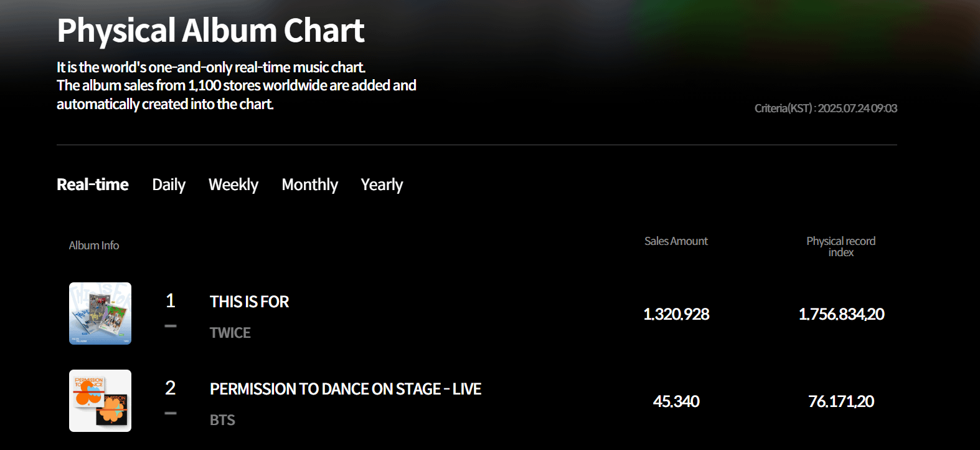The image size is (980, 450).
Task: Go to the TWICE artist link
Action: [230, 333]
